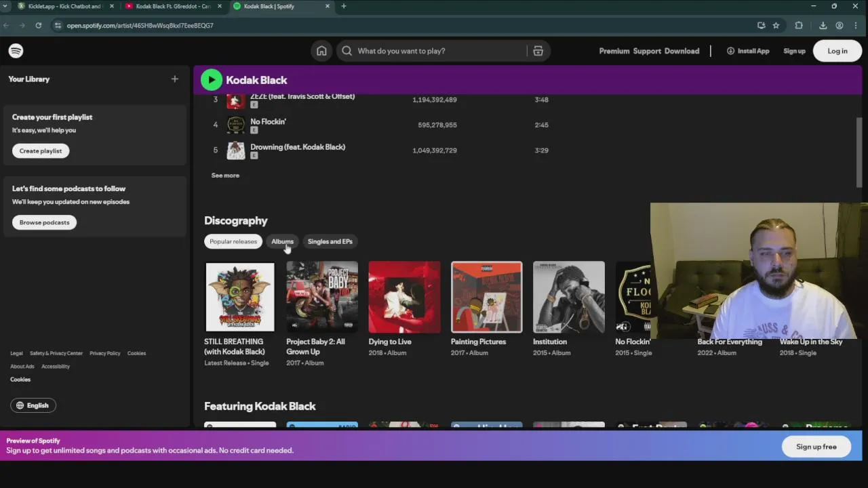Click About Ads footer link
868x488 pixels.
(22, 367)
